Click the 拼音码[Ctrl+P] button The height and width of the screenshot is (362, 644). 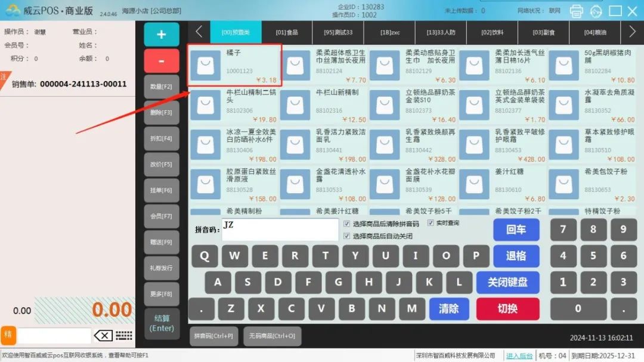tap(213, 336)
